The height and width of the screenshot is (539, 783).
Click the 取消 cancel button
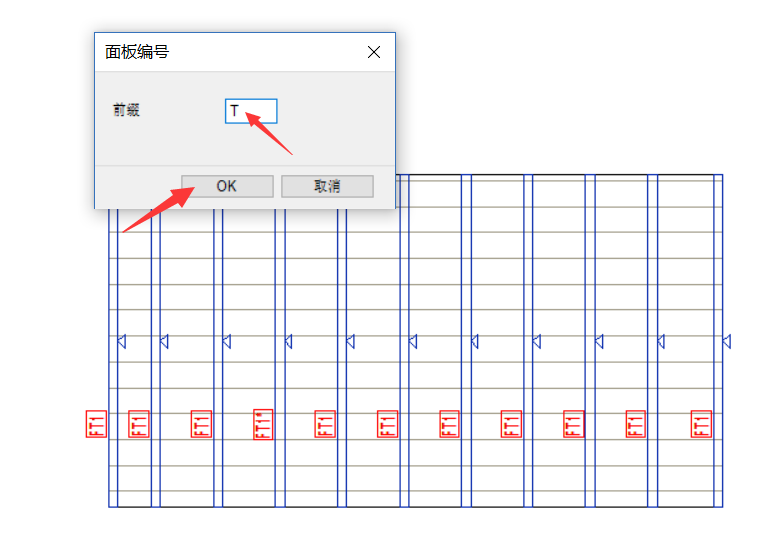pos(327,186)
